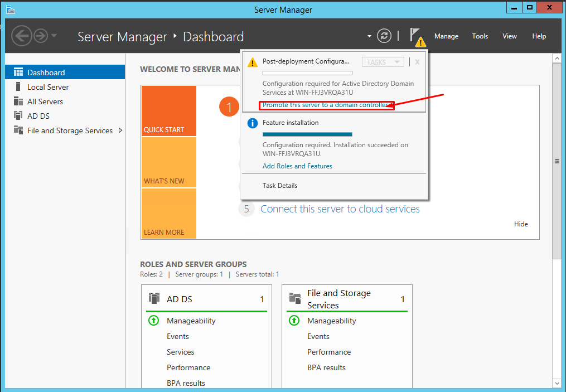Open the Notifications flag with warning
Image resolution: width=566 pixels, height=392 pixels.
pyautogui.click(x=418, y=37)
